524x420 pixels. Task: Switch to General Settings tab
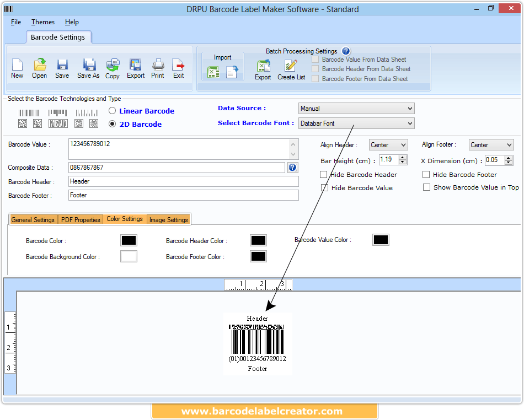tap(33, 220)
